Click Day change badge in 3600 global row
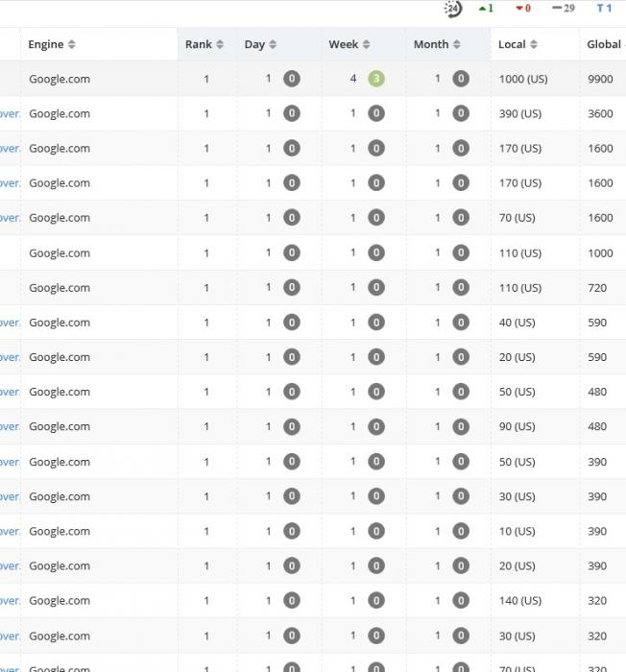 pyautogui.click(x=292, y=113)
